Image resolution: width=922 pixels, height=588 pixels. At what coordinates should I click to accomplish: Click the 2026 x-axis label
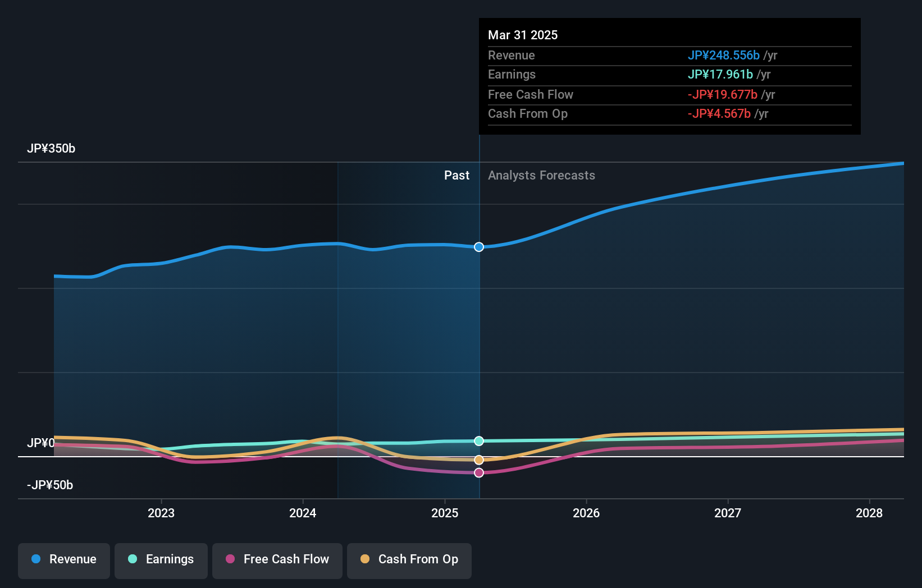pyautogui.click(x=586, y=513)
